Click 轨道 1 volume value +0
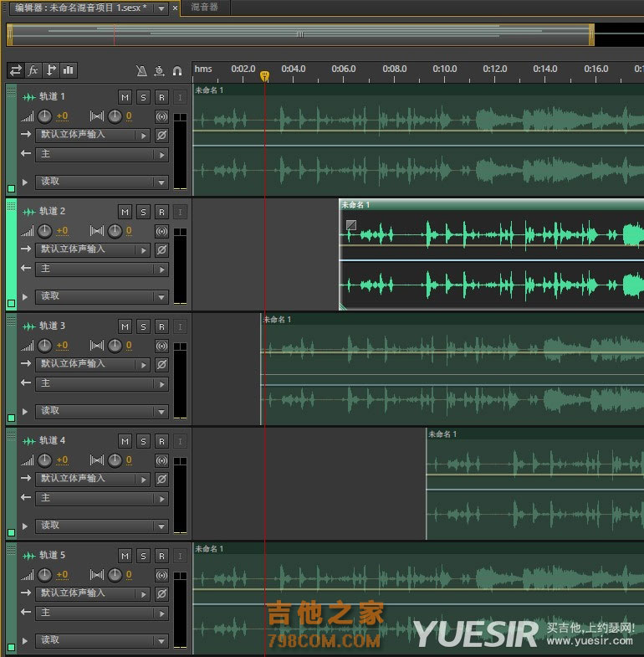This screenshot has width=644, height=657. [62, 116]
